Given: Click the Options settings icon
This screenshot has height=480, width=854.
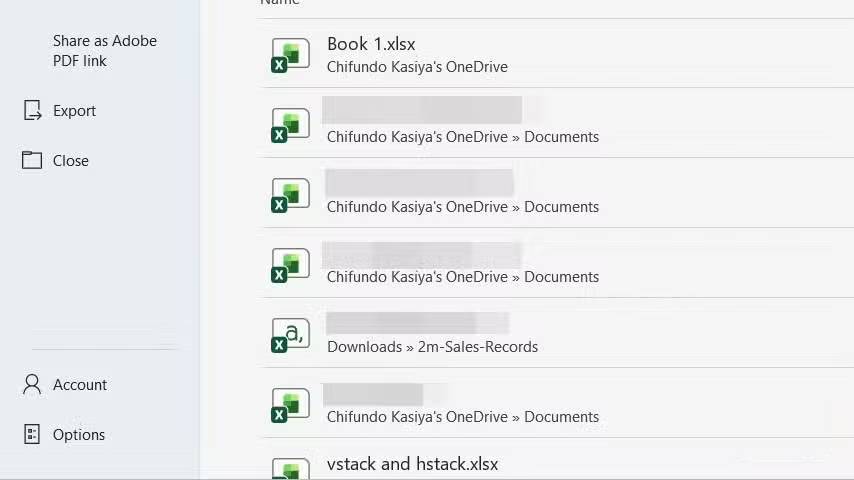Looking at the screenshot, I should (32, 434).
